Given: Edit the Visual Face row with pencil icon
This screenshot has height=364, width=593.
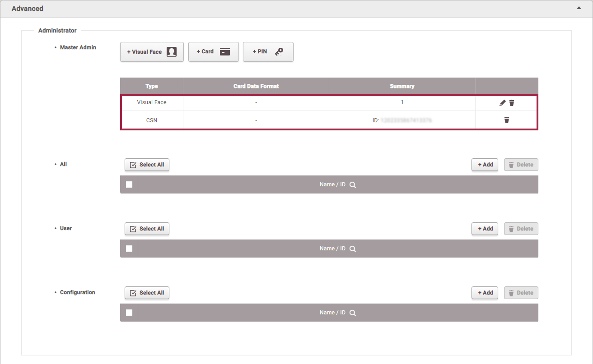Looking at the screenshot, I should (502, 103).
